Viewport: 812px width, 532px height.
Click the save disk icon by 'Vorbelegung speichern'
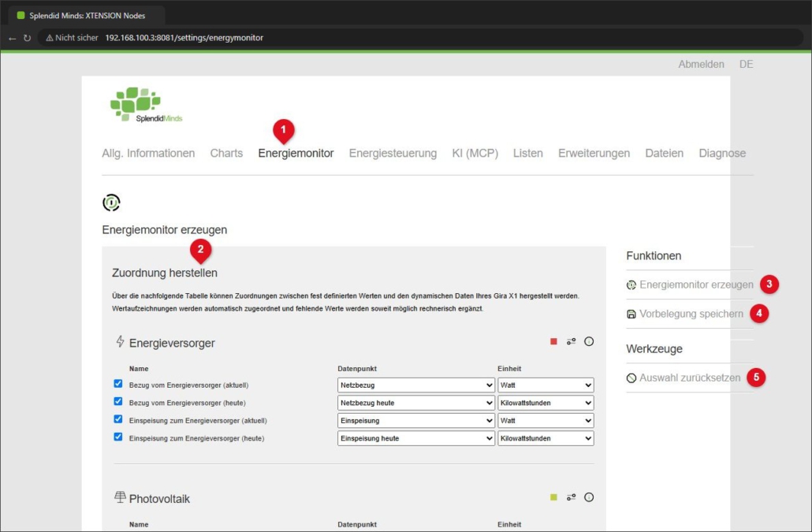(x=631, y=314)
